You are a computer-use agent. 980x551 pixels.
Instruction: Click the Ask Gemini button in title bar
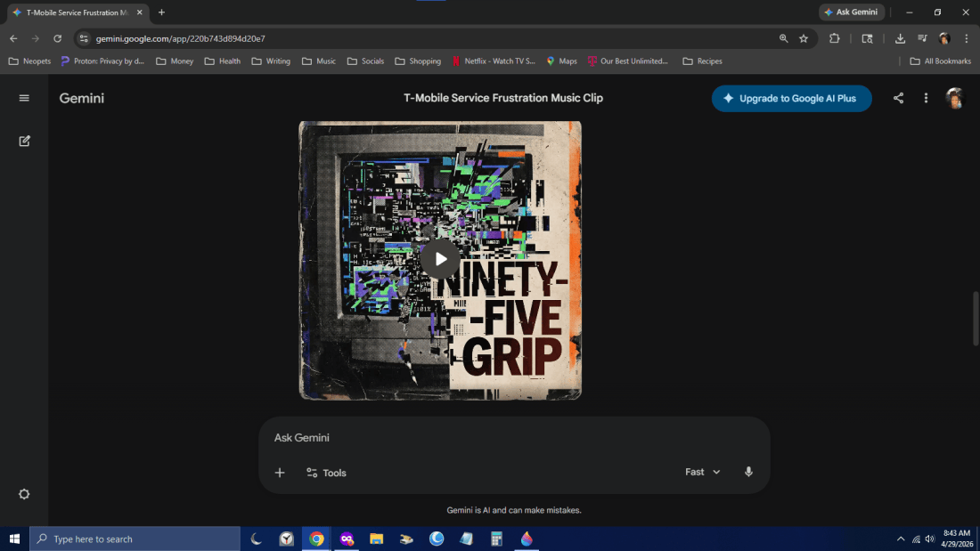click(x=851, y=12)
